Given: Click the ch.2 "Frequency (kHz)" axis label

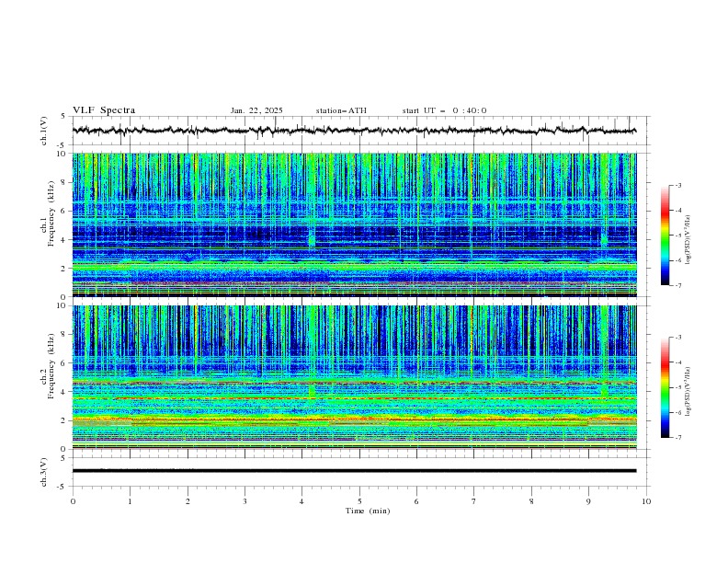Looking at the screenshot, I should (x=51, y=366).
